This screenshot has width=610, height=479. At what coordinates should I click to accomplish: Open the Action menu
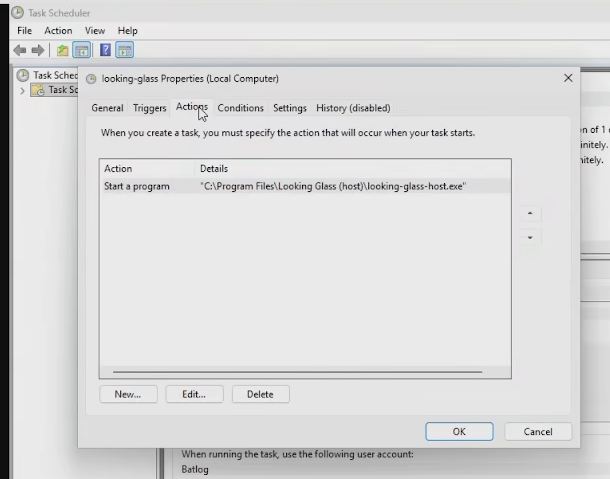(x=58, y=31)
